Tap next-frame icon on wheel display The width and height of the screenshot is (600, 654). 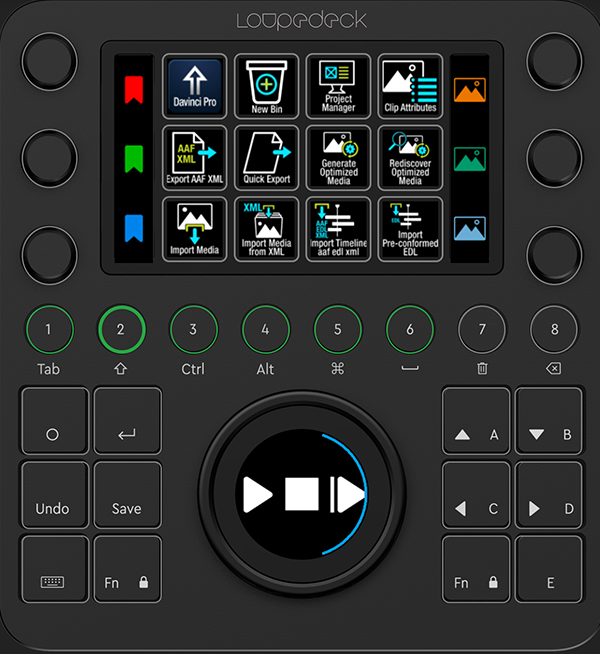pos(348,495)
